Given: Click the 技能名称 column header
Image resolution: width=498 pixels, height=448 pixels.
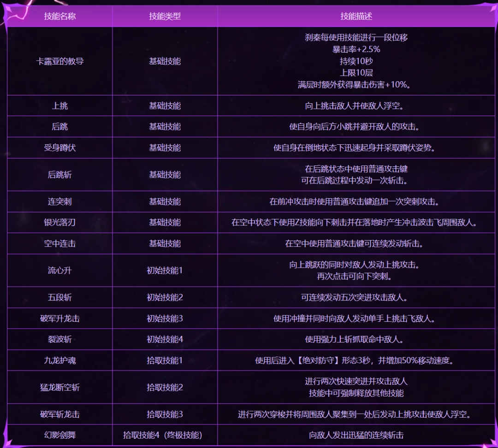Looking at the screenshot, I should point(59,16).
